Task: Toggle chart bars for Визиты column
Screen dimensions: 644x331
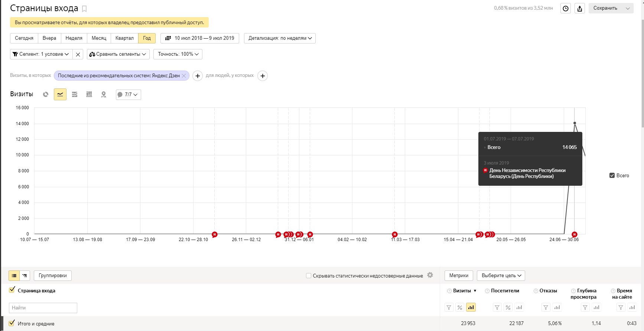Action: 471,308
